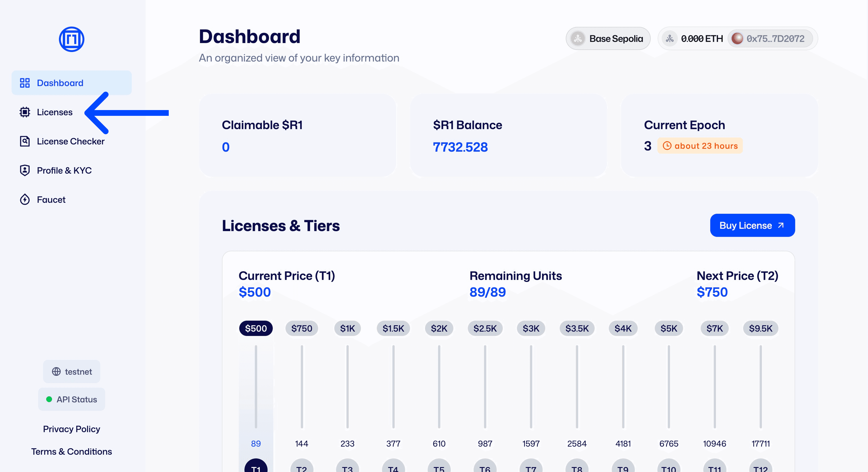Click the T2 tier circle marker
The width and height of the screenshot is (868, 472).
pyautogui.click(x=302, y=466)
